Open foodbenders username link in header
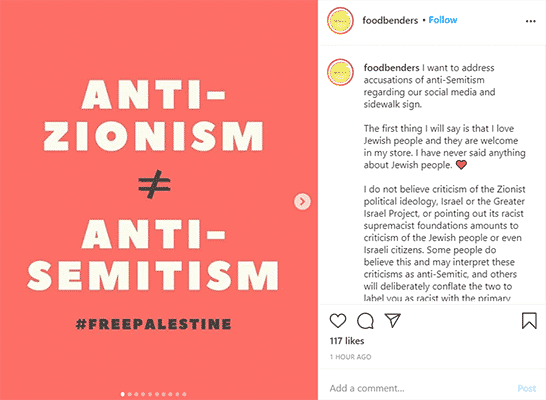 click(390, 21)
